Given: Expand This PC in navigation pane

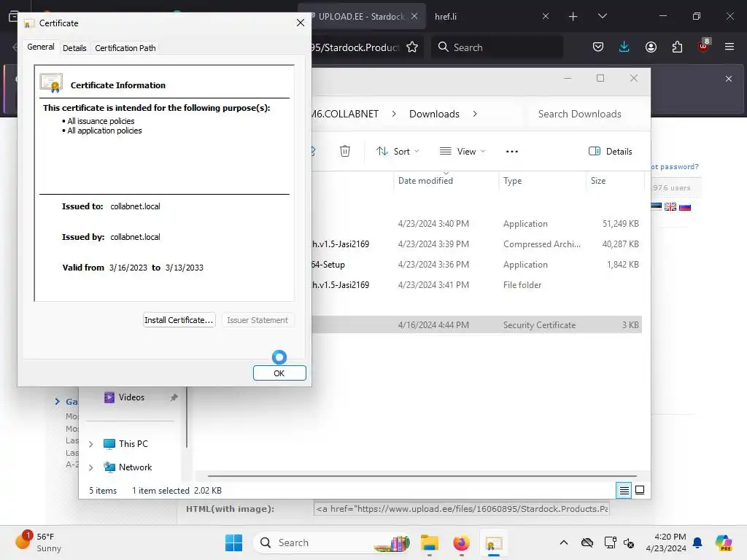Looking at the screenshot, I should pos(91,444).
